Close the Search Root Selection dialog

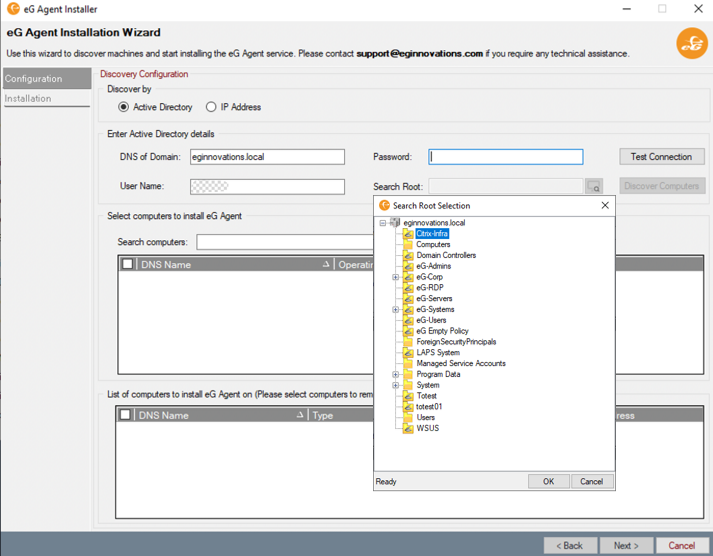tap(605, 205)
